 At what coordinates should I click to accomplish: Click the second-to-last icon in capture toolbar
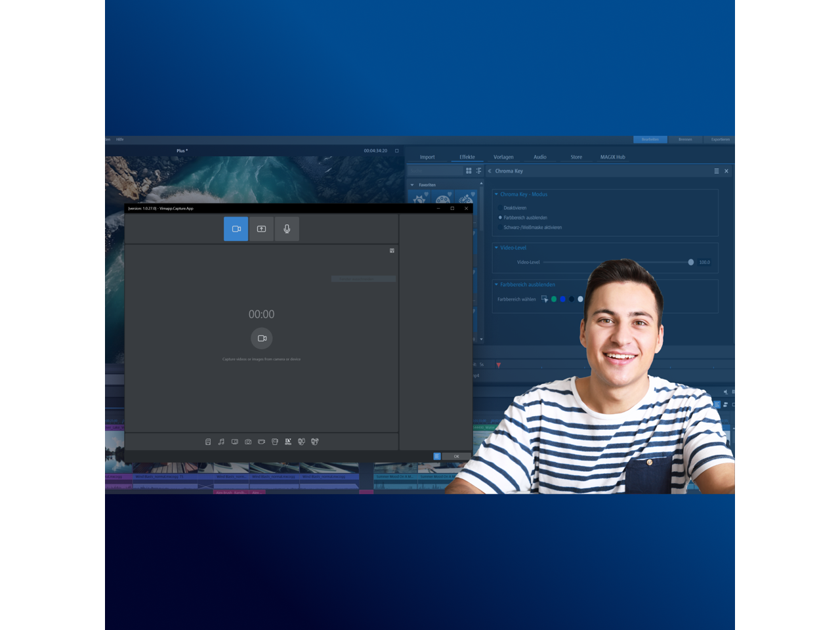click(x=301, y=442)
